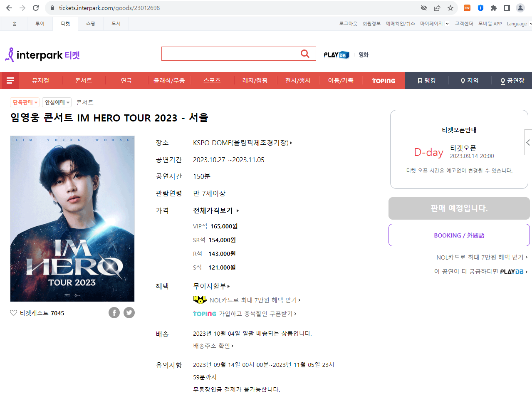This screenshot has height=401, width=532.
Task: Open the extensions puzzle piece menu
Action: (494, 8)
